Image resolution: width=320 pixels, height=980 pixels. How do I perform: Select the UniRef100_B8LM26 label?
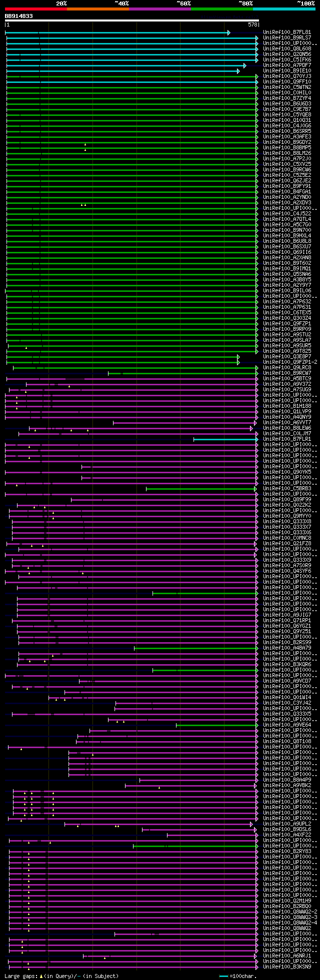click(x=287, y=153)
